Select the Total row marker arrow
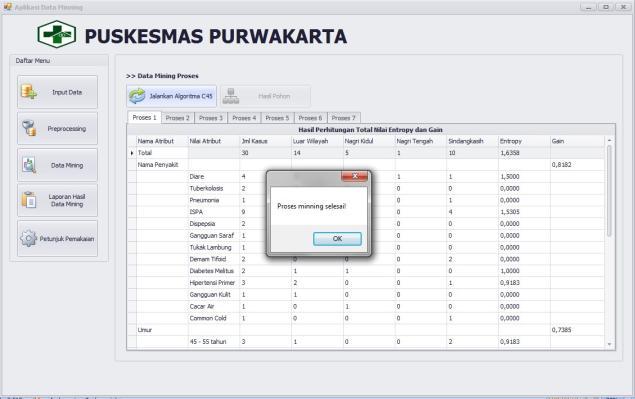The width and height of the screenshot is (635, 399). 132,153
